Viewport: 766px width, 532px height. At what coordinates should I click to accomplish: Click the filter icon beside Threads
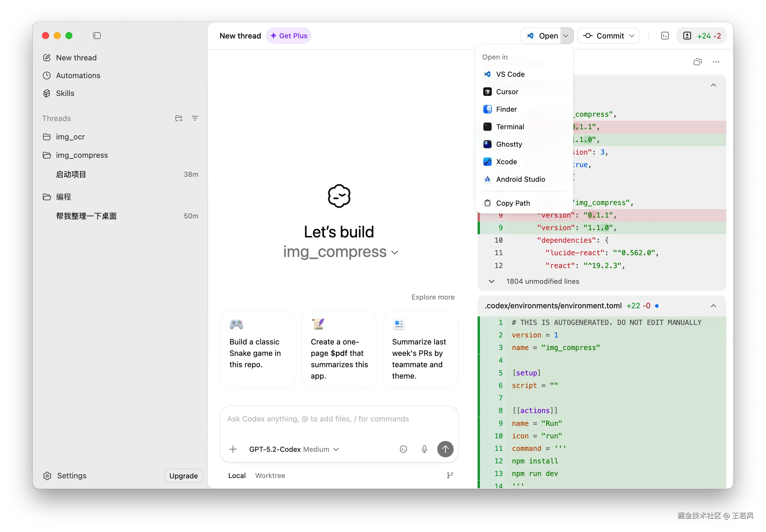click(195, 118)
